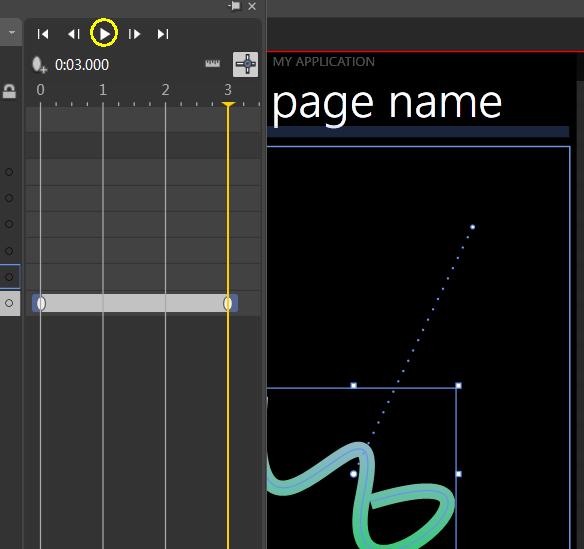584x549 pixels.
Task: Click the yellow playhead marker at 3
Action: 228,105
